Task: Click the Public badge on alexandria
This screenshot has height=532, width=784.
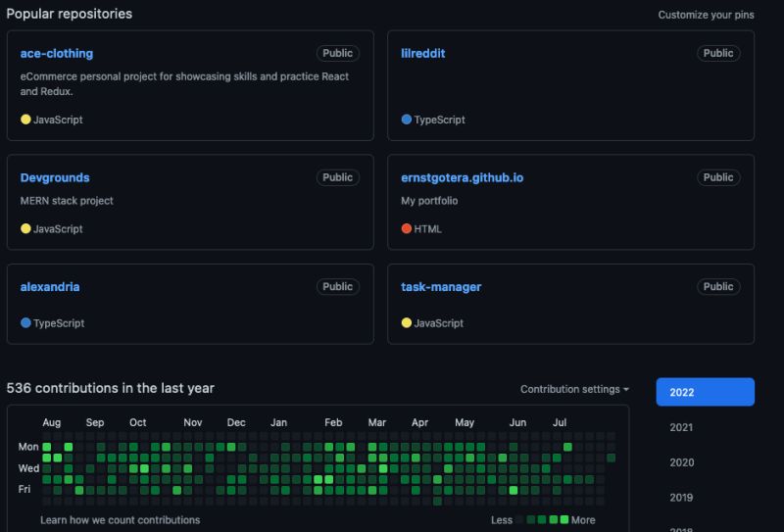Action: (x=337, y=286)
